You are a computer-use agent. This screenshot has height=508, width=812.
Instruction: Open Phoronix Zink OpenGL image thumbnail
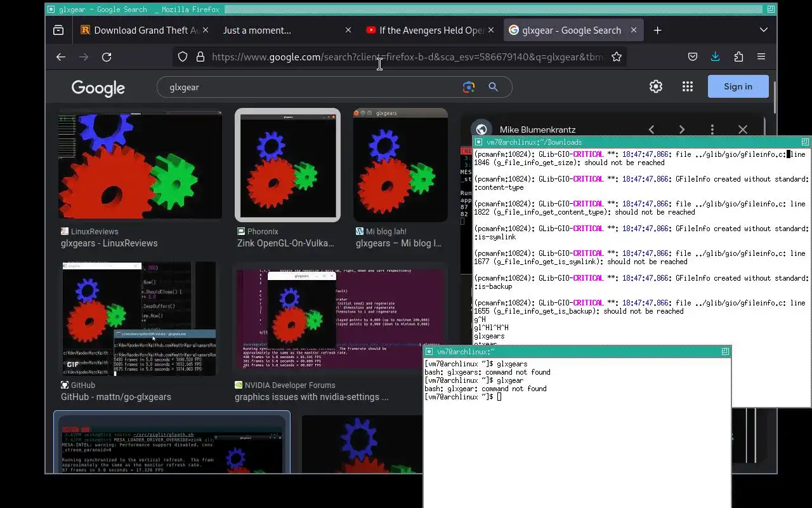tap(287, 165)
